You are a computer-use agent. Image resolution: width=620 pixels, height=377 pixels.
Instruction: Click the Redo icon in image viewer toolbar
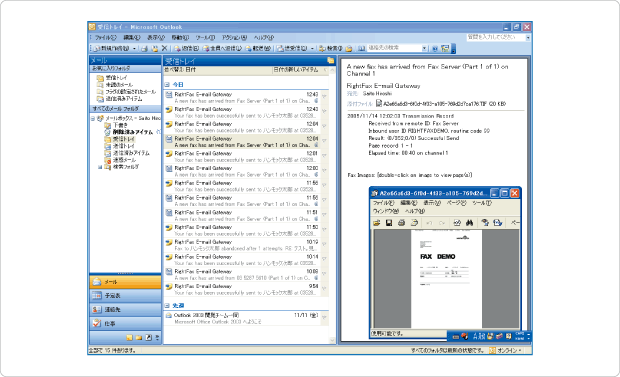click(442, 223)
